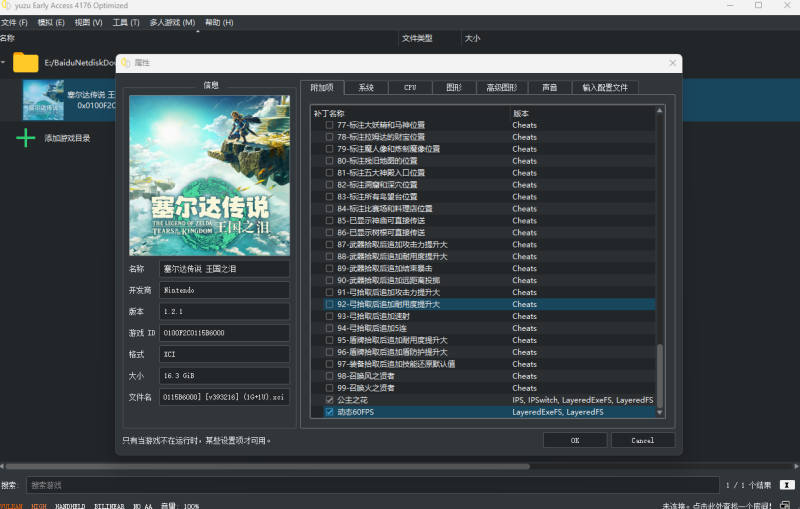Switch to 输入配置文件 tab

click(605, 88)
